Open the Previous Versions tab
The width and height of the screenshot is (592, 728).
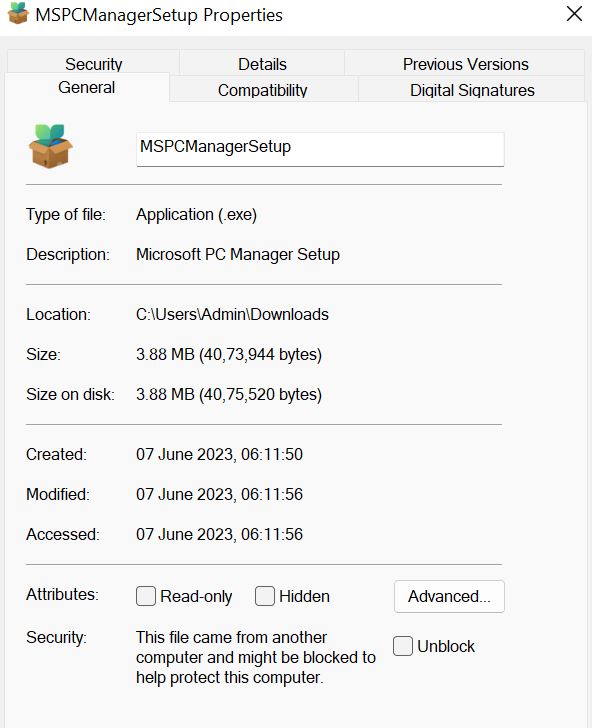point(465,64)
